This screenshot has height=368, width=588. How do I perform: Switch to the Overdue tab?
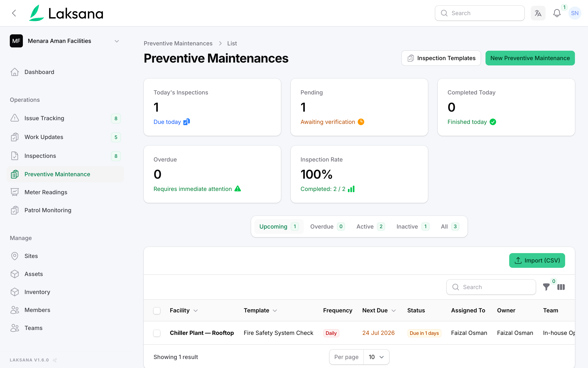327,227
